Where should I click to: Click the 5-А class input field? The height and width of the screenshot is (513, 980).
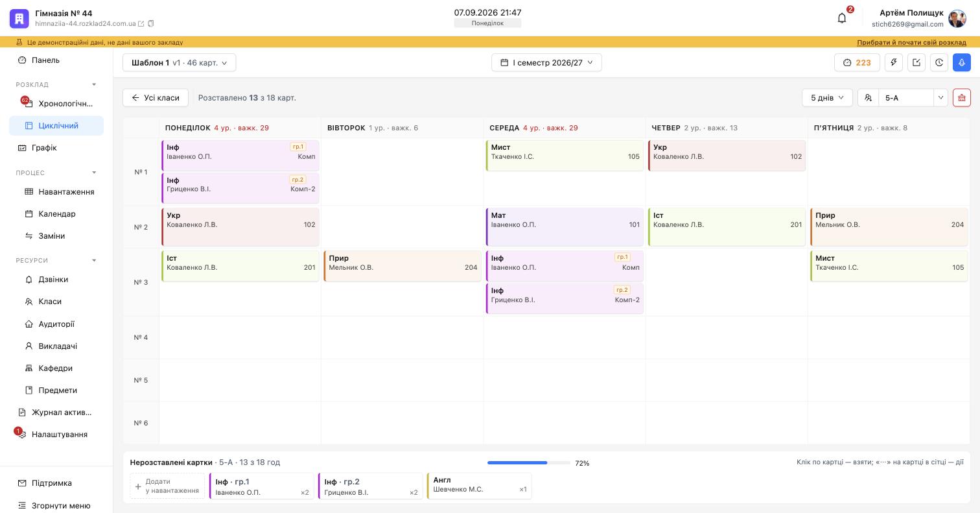tap(906, 98)
